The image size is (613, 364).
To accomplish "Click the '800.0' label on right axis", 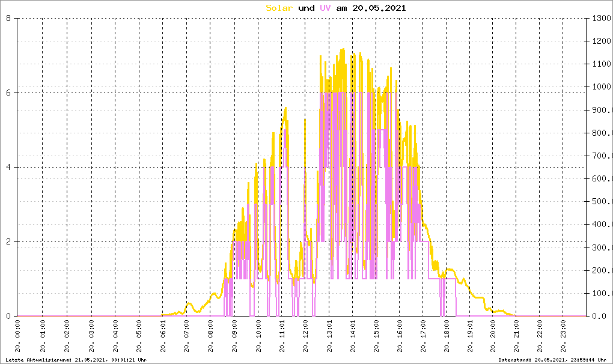I will 602,133.
